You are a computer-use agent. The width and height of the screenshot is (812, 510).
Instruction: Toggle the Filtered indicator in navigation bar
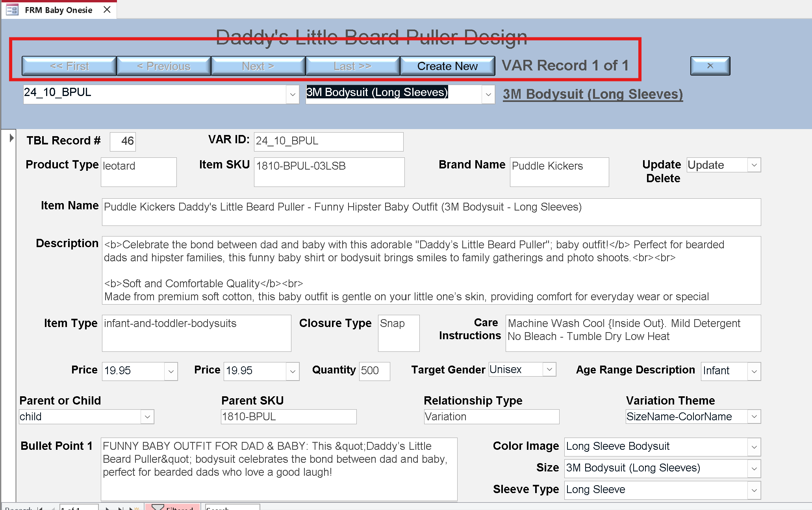[x=172, y=508]
